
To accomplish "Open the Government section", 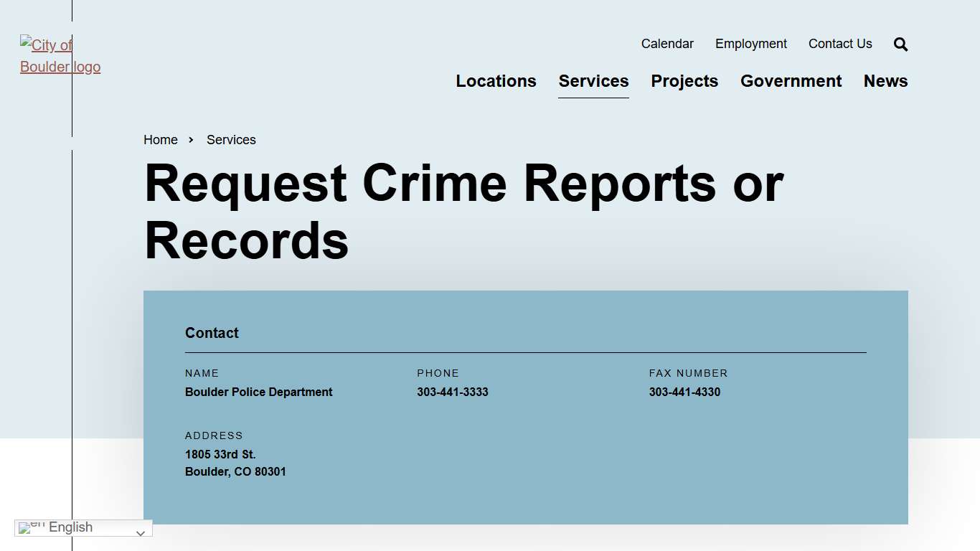I will point(791,81).
